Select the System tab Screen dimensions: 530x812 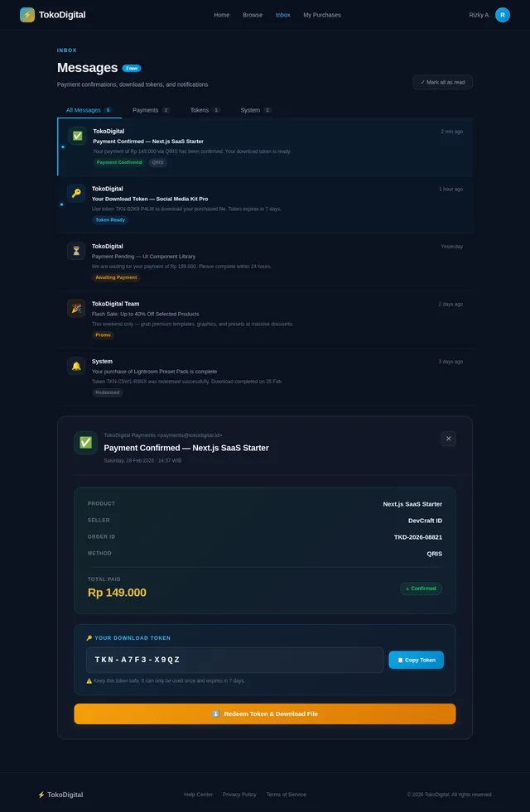click(255, 110)
